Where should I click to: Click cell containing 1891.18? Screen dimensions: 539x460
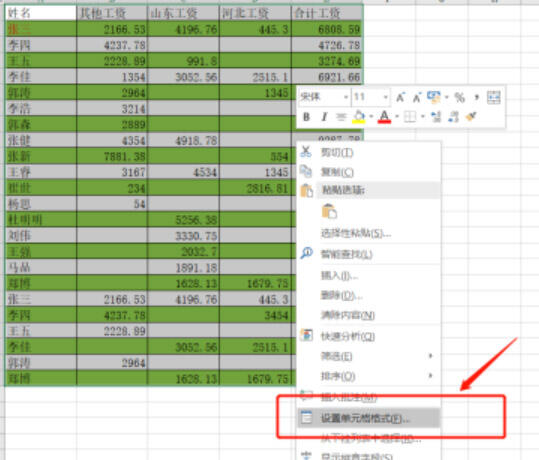[183, 267]
